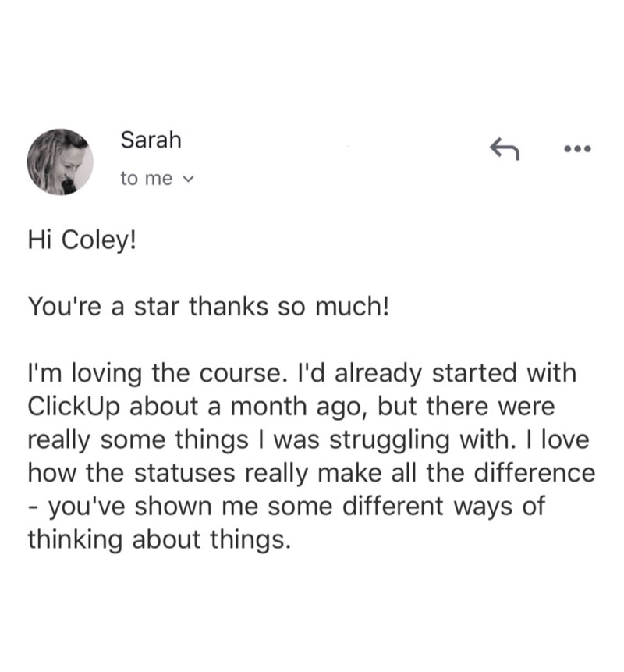
Task: Click the word 'struggling' in the message
Action: coord(390,440)
